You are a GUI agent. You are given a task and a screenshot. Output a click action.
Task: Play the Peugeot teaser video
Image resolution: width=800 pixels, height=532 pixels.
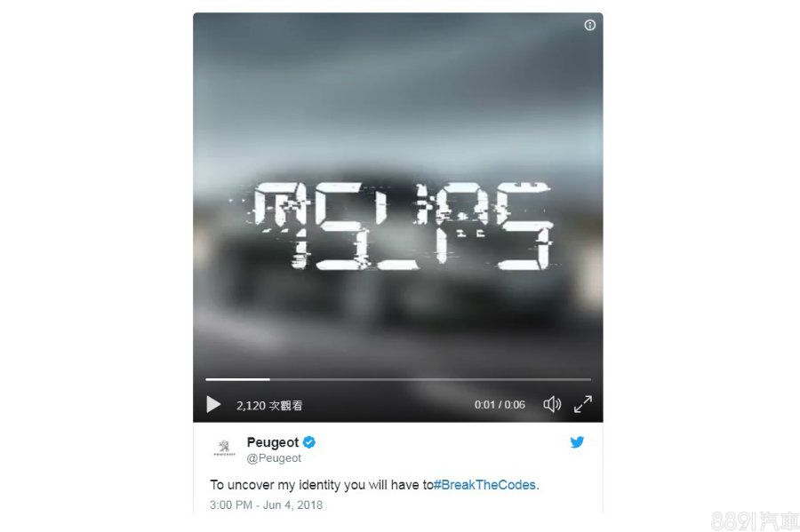[x=213, y=405]
